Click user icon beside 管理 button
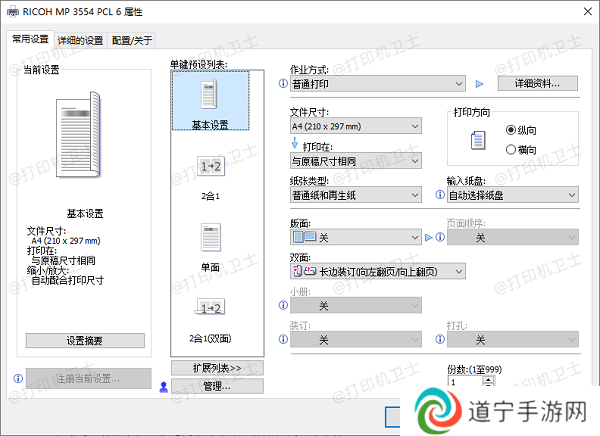This screenshot has height=436, width=600. click(163, 387)
